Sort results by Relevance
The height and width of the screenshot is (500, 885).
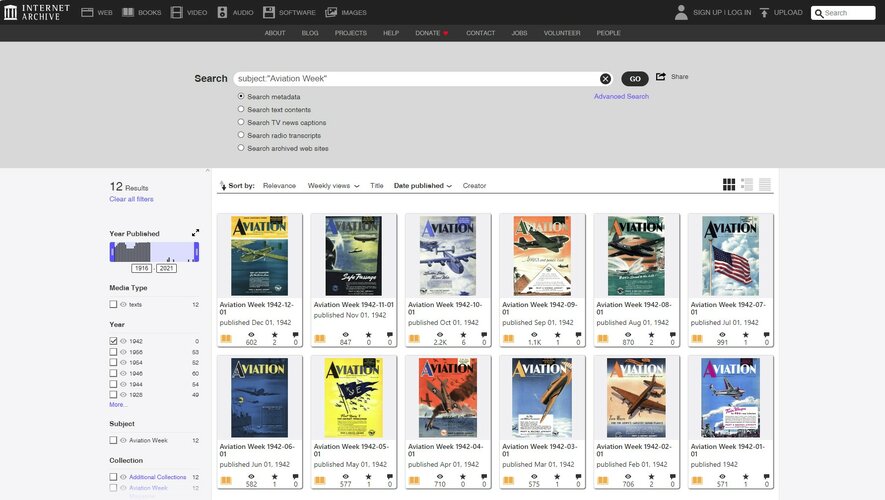tap(279, 186)
